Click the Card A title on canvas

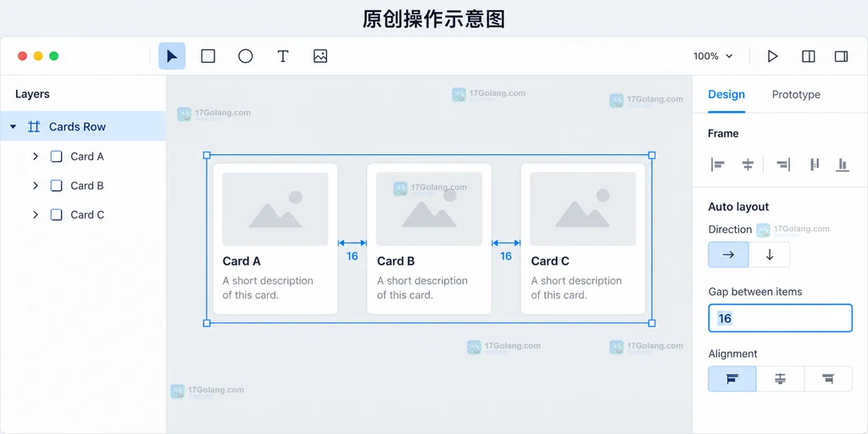tap(242, 261)
